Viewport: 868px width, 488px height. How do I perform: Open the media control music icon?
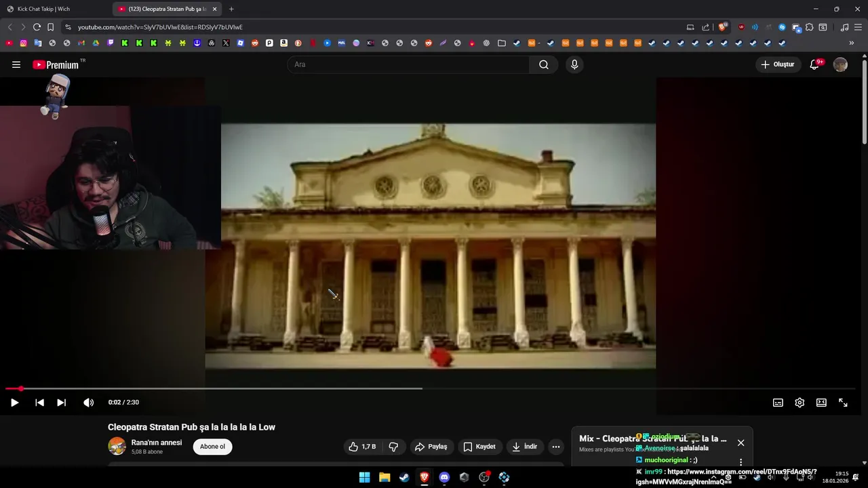point(844,27)
